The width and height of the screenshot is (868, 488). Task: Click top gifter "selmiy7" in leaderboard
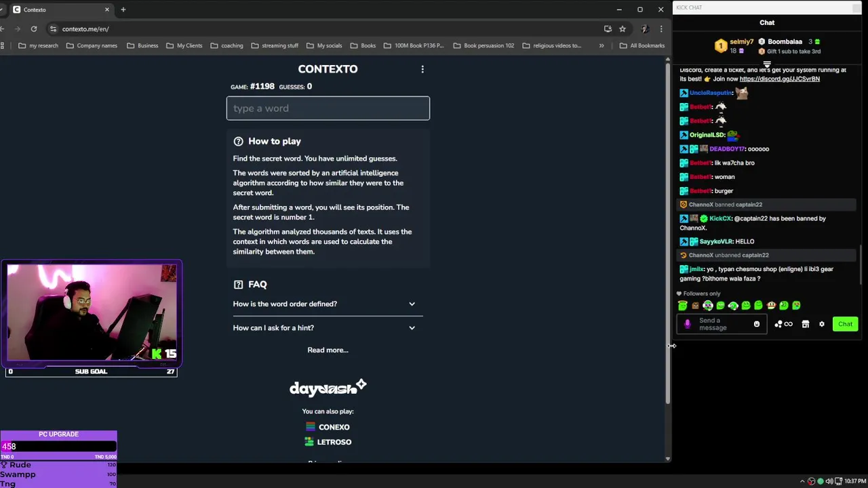coord(741,41)
